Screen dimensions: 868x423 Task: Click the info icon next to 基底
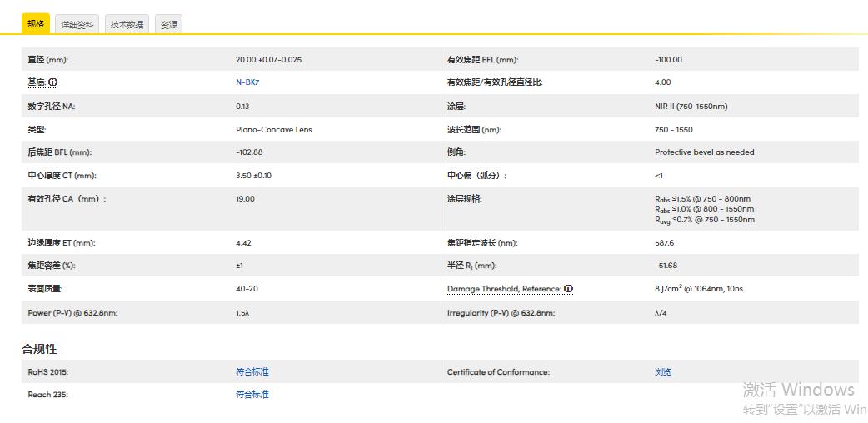pyautogui.click(x=53, y=82)
